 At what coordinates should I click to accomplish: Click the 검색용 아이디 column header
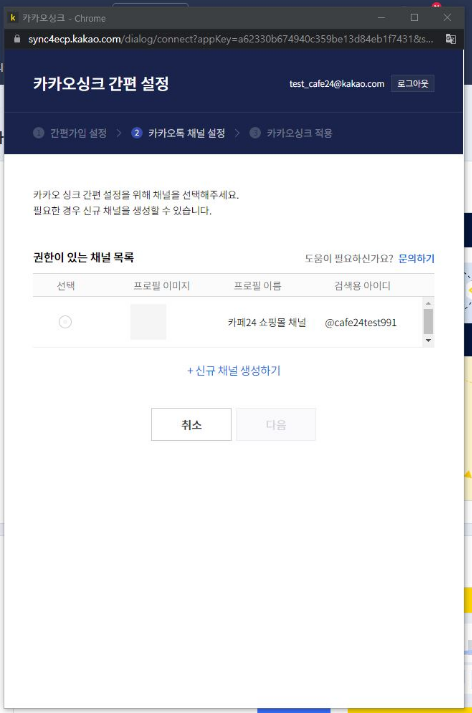point(362,286)
